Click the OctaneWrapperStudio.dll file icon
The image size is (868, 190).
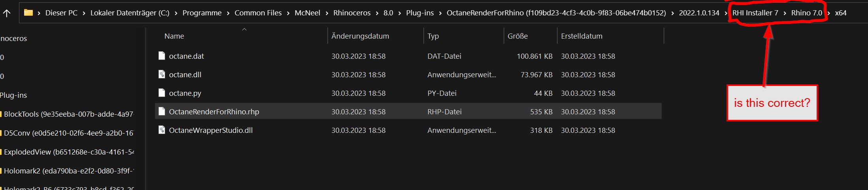[162, 130]
